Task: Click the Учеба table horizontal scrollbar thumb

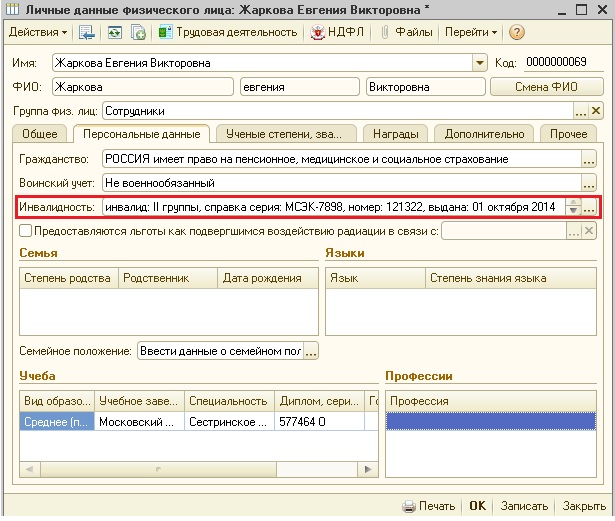Action: 158,469
